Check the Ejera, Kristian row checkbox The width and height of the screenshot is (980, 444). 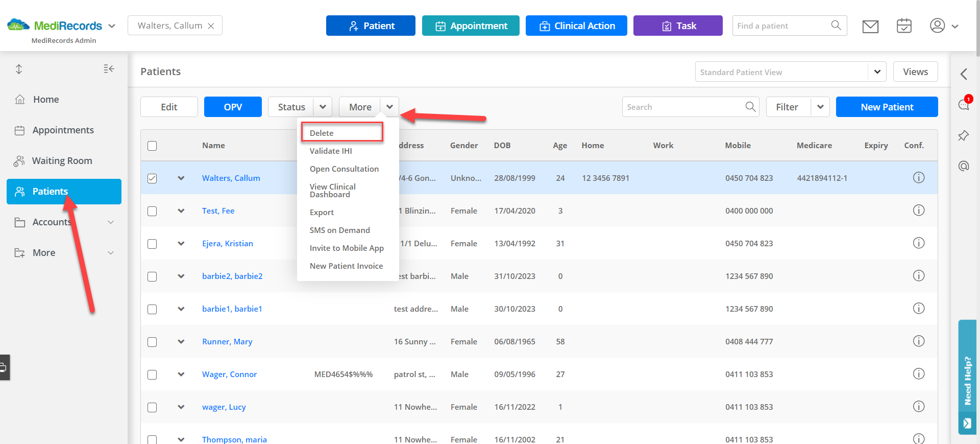pos(152,244)
